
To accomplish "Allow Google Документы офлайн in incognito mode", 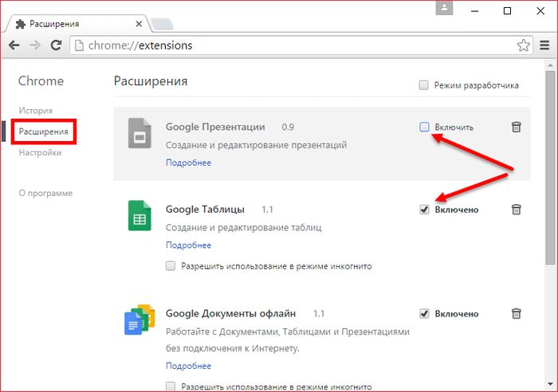I will click(x=171, y=386).
